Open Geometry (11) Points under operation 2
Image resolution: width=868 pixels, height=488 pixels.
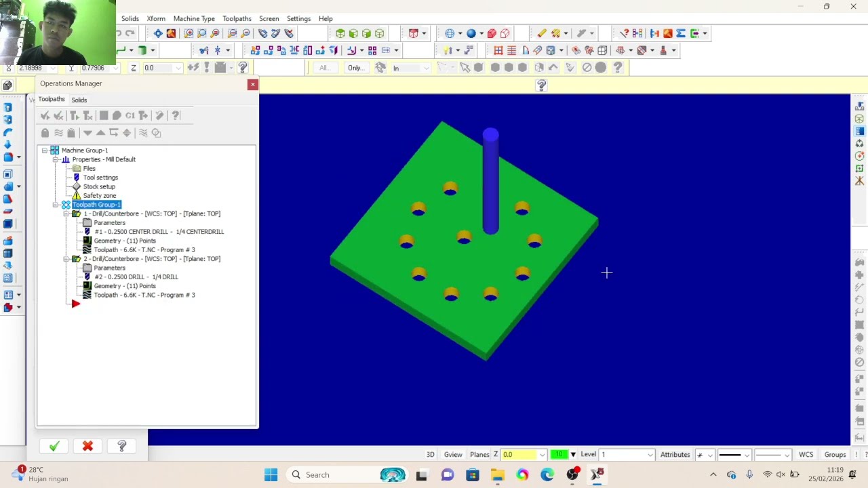(x=125, y=286)
